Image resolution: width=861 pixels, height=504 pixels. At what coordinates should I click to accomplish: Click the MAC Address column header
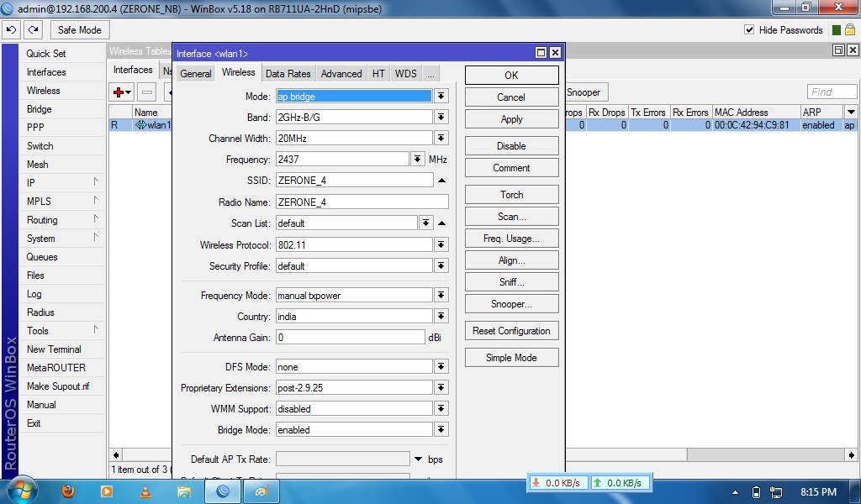[x=756, y=112]
